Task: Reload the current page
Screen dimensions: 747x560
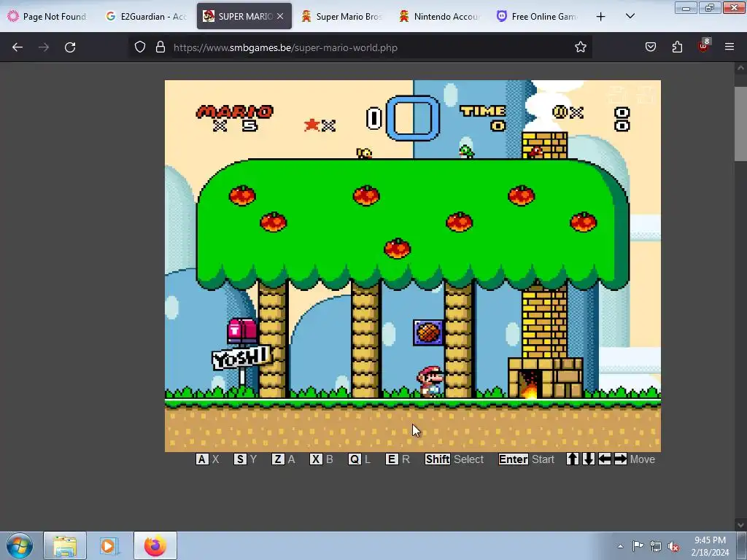Action: pyautogui.click(x=70, y=47)
